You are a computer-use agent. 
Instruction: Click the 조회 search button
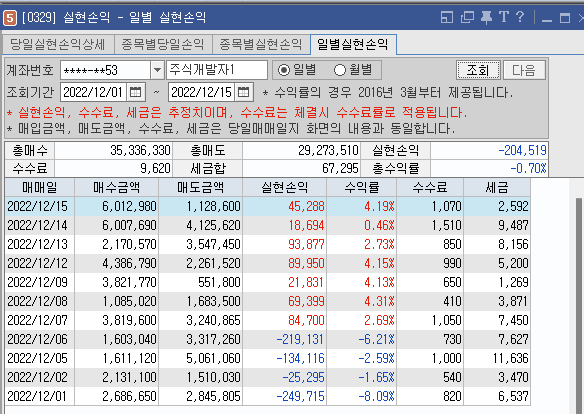pyautogui.click(x=478, y=70)
